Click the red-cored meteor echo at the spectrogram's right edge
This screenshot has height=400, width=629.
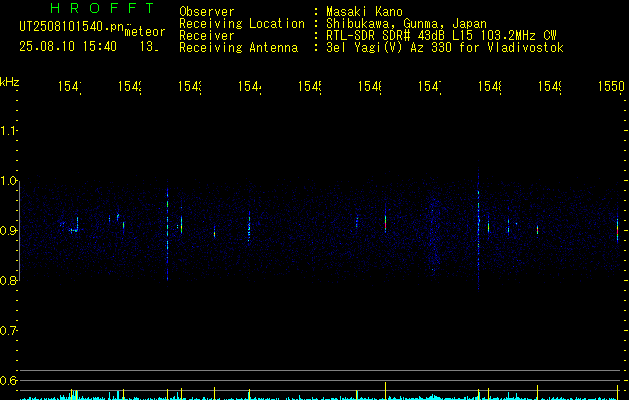click(617, 230)
